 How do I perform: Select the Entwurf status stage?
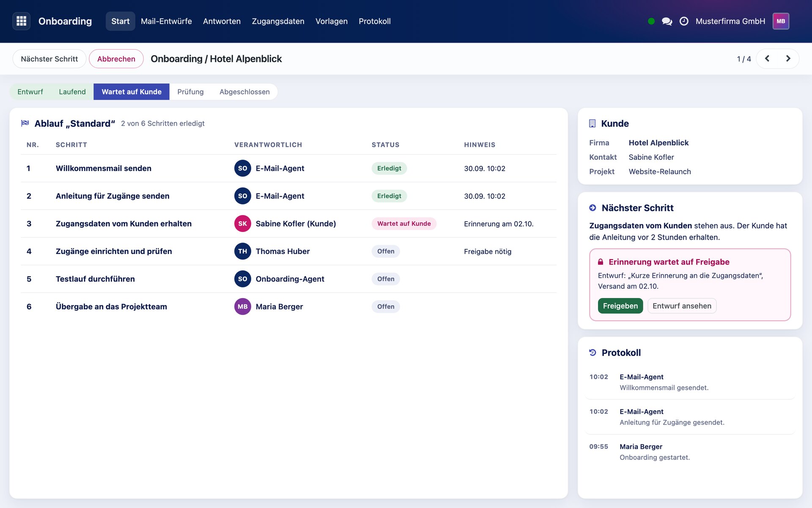pos(30,92)
